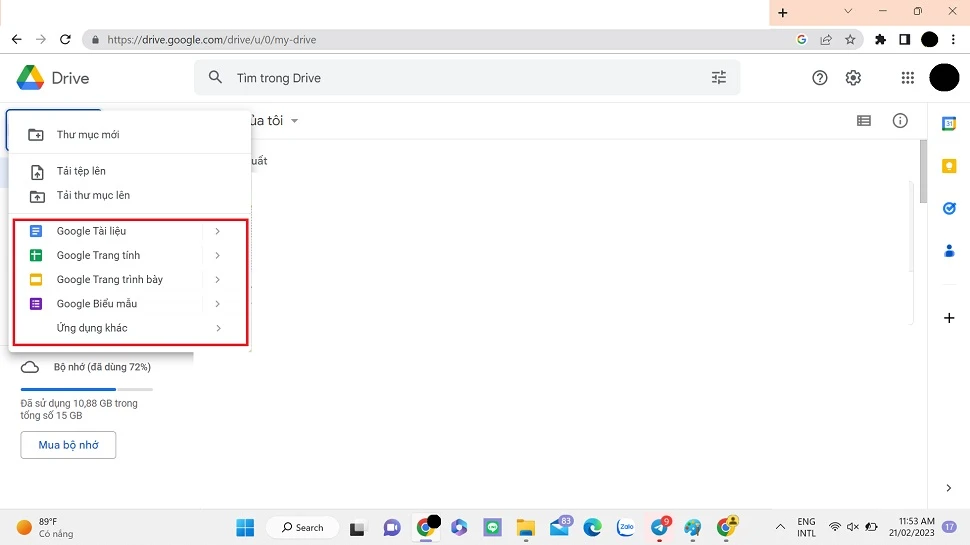Choose Tải tệp lên menu entry

pyautogui.click(x=130, y=171)
